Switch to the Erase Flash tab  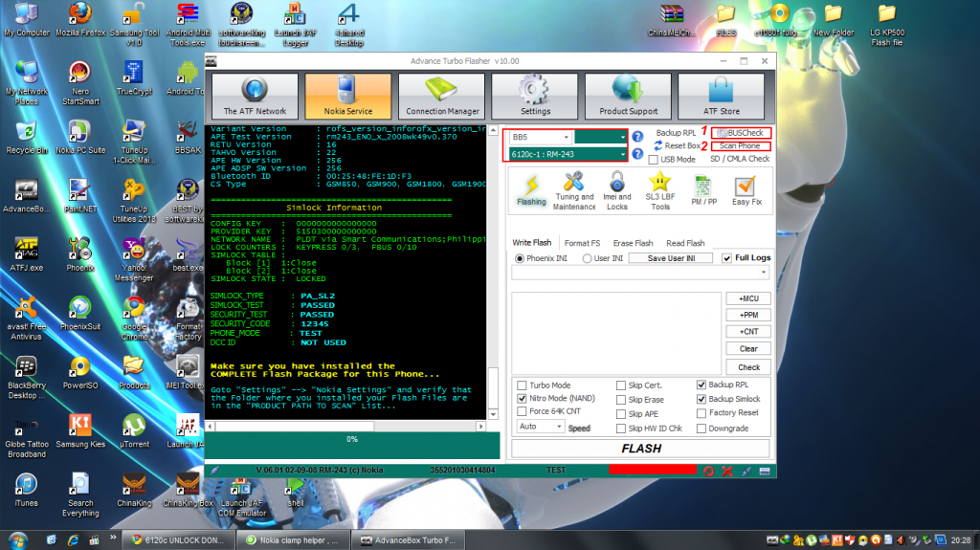pyautogui.click(x=633, y=243)
